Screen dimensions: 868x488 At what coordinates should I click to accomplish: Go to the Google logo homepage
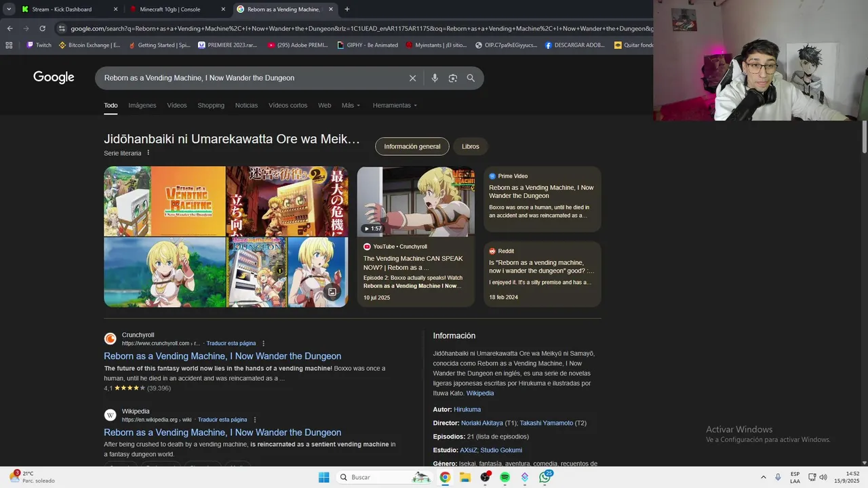pyautogui.click(x=54, y=77)
